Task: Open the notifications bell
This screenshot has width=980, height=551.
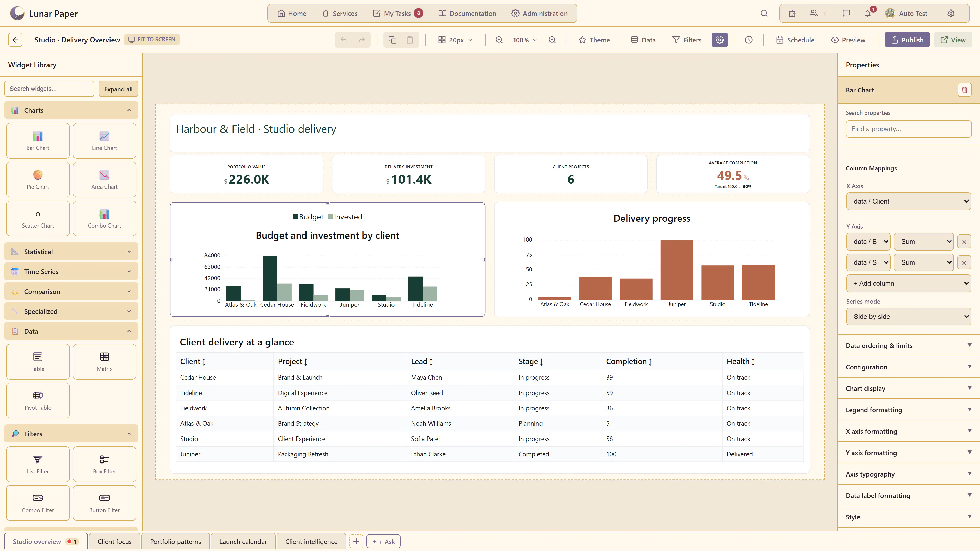Action: (868, 13)
